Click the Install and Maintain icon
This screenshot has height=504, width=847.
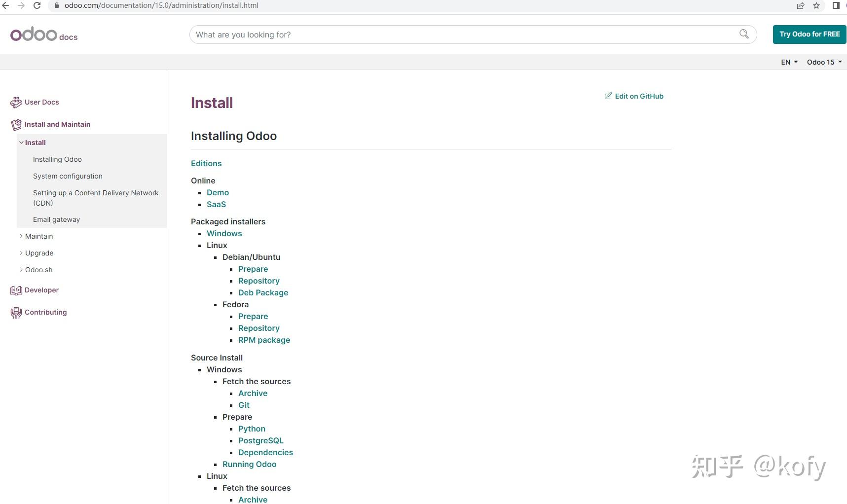(x=16, y=124)
